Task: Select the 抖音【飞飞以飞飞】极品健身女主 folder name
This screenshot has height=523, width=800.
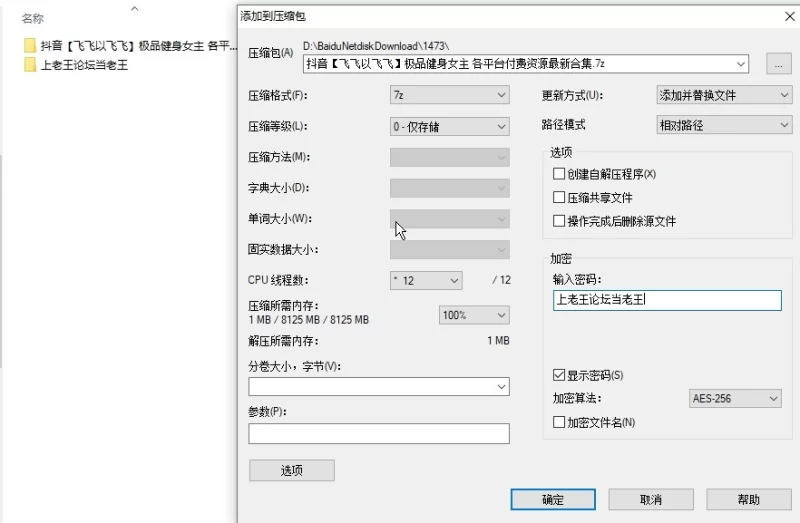Action: [139, 46]
